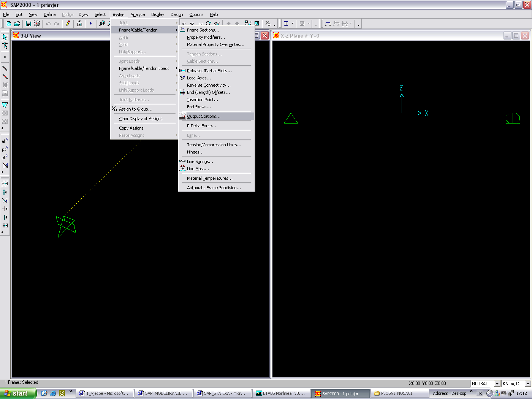Set view to YZ plane

(192, 24)
